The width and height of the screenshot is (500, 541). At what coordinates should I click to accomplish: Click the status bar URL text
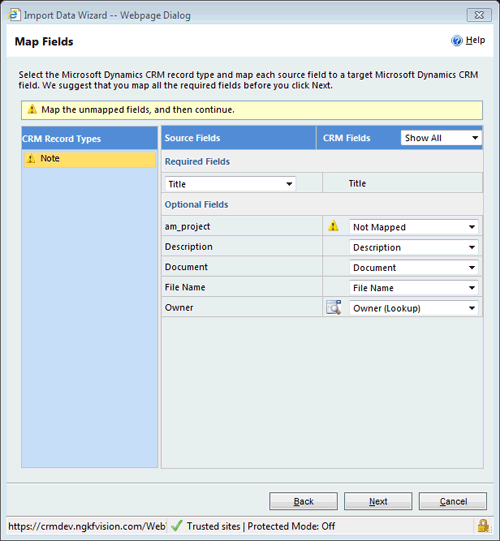click(87, 526)
